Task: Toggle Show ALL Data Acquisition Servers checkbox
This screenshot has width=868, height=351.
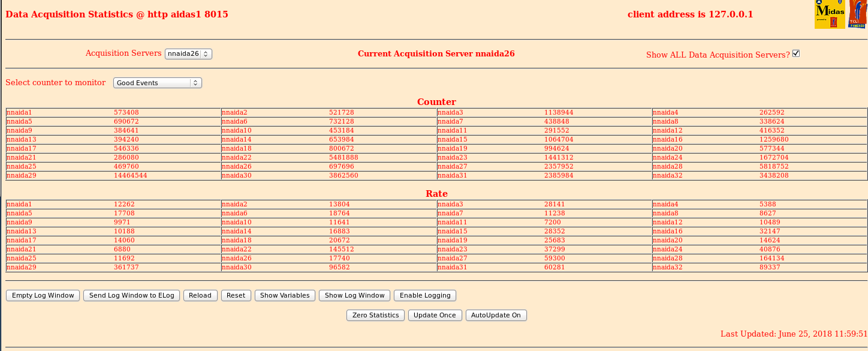Action: pyautogui.click(x=796, y=53)
